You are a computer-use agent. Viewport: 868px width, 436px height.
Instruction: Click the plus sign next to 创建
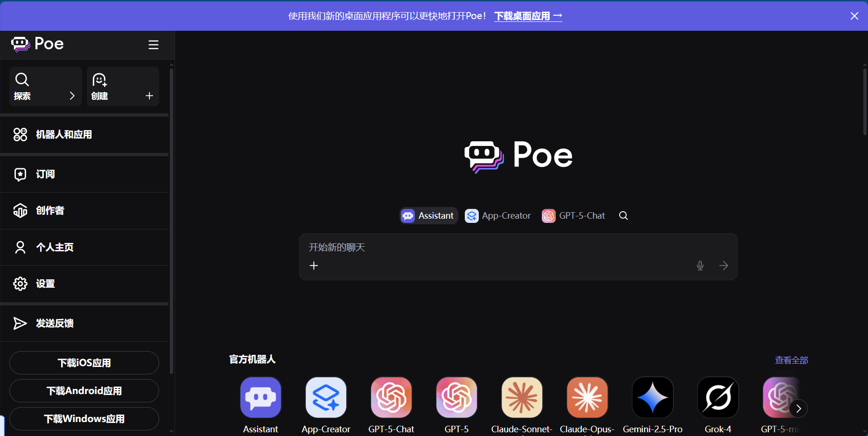[149, 96]
